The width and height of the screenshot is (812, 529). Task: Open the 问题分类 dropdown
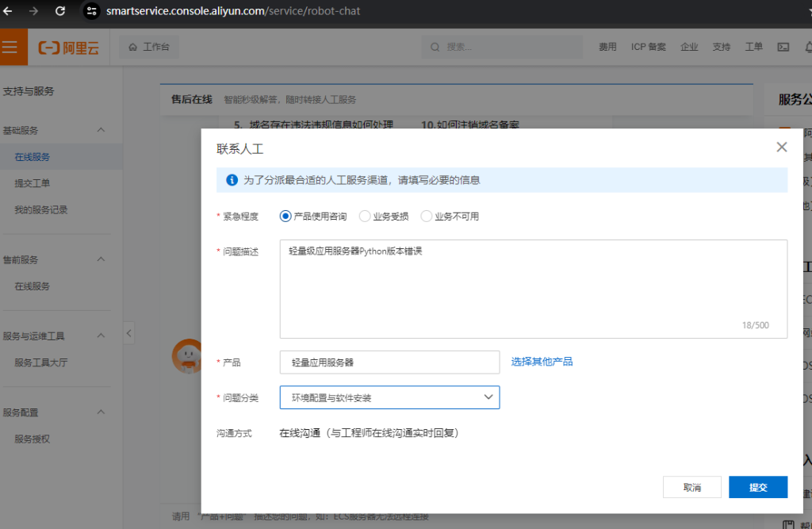(389, 397)
